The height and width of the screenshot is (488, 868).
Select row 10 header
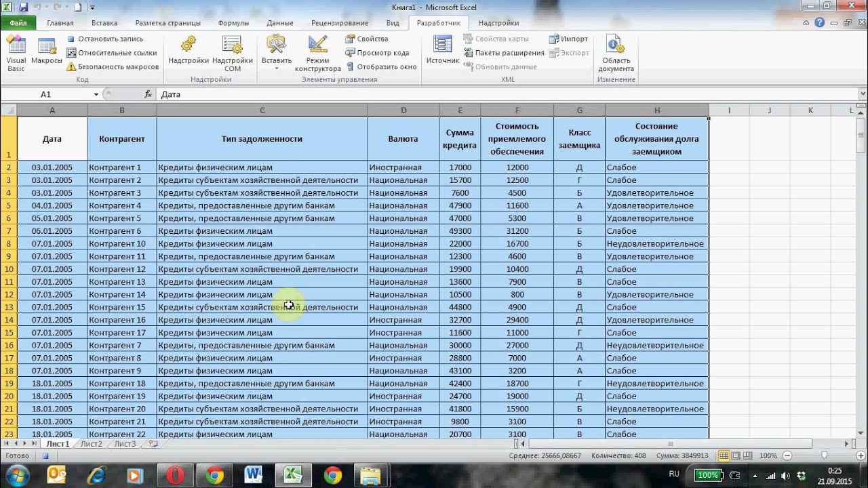pos(8,269)
